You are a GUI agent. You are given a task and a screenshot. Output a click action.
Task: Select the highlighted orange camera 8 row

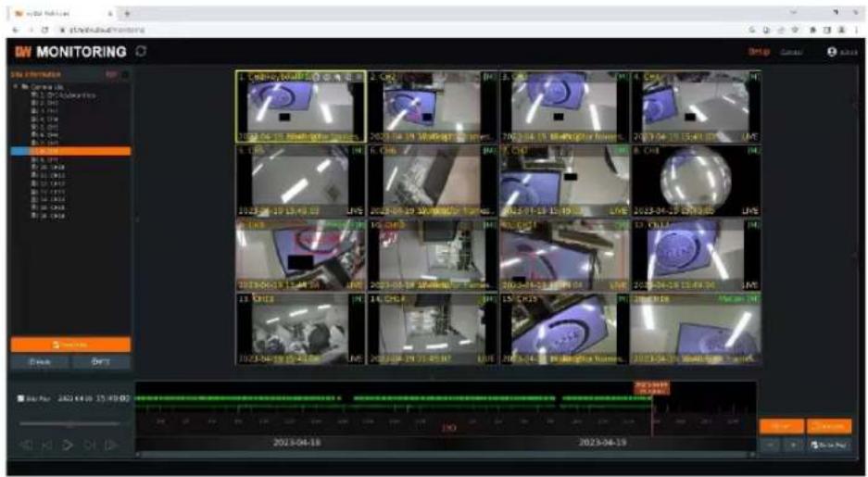coord(70,151)
